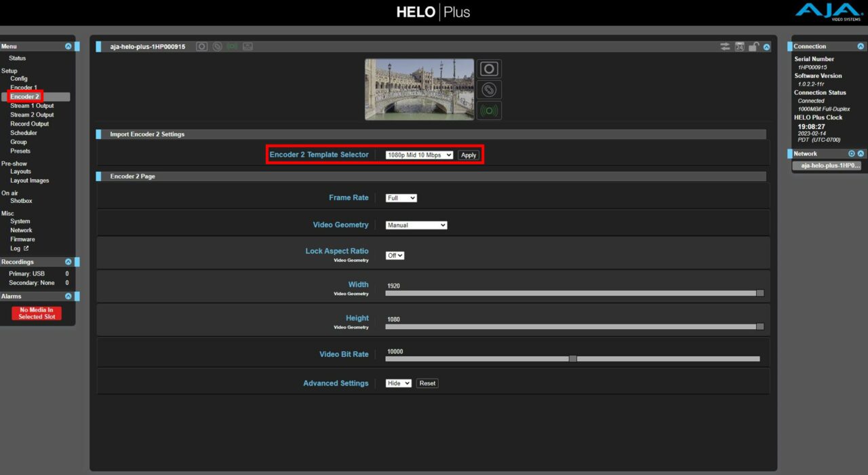The image size is (868, 475).
Task: Click the small record icon in the header bar
Action: point(201,47)
